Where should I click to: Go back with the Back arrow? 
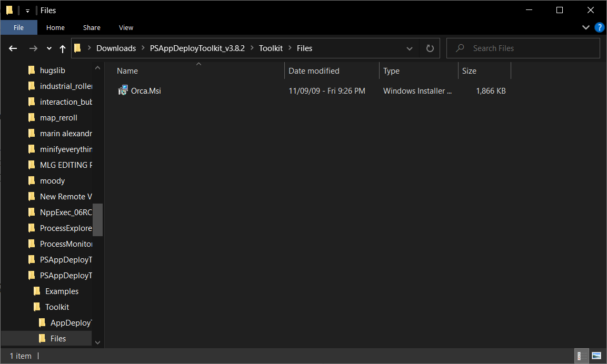(13, 48)
